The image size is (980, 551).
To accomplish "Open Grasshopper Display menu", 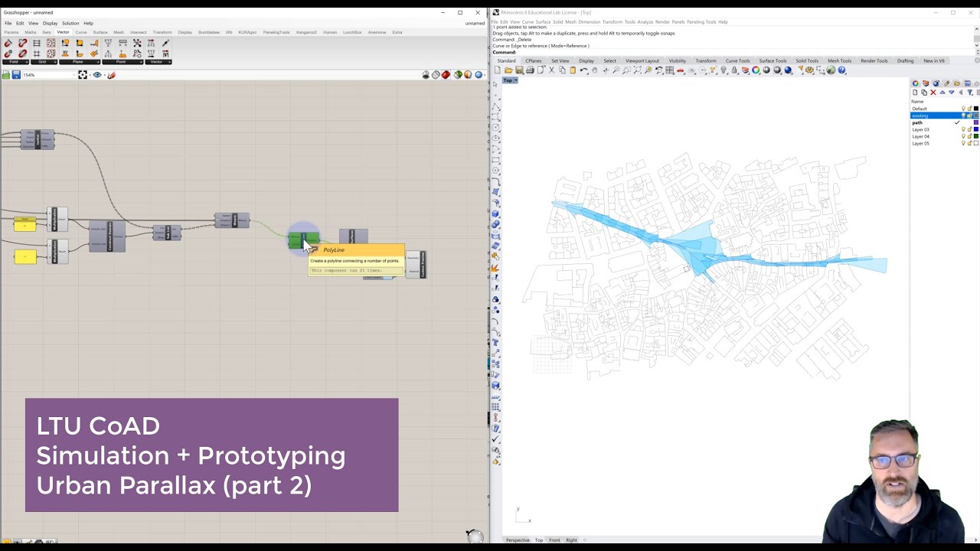I will click(50, 23).
